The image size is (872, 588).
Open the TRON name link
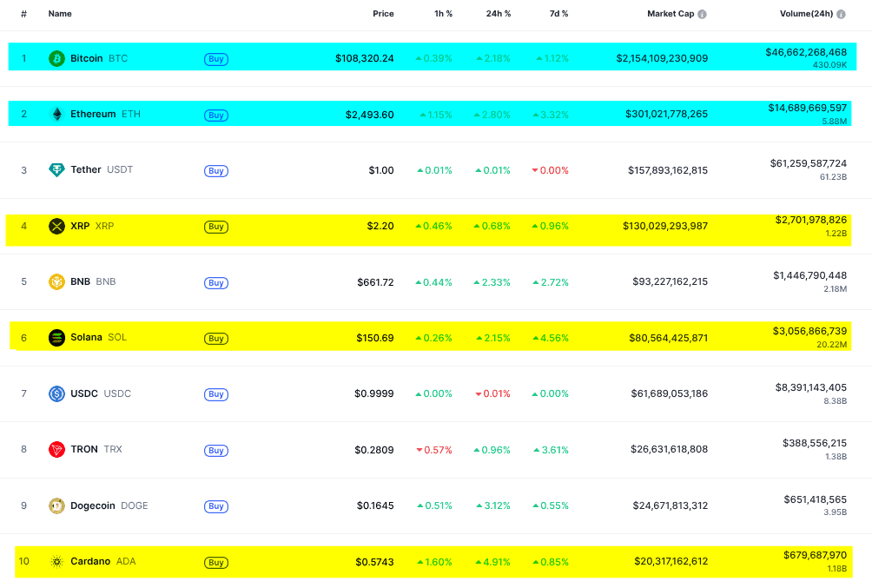tap(84, 450)
